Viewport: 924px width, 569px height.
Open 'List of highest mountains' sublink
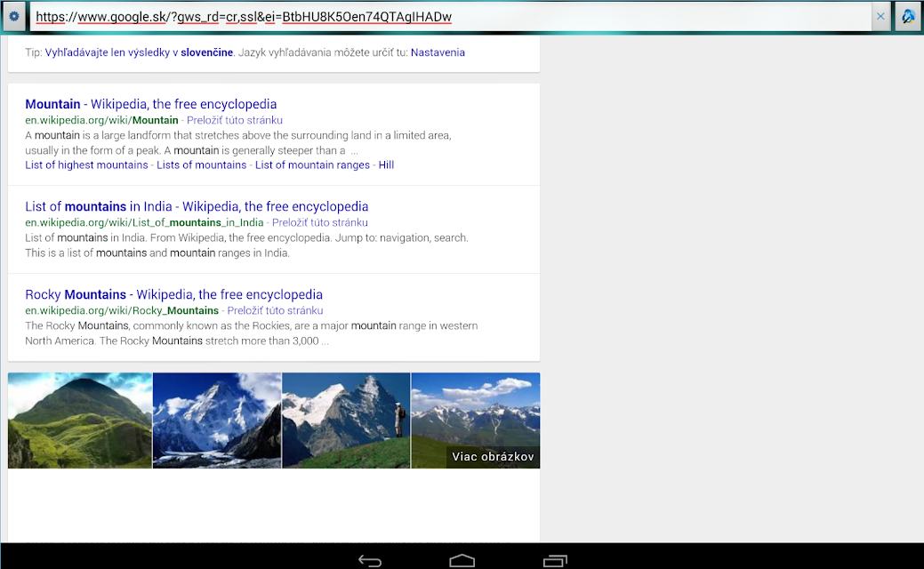click(x=86, y=165)
